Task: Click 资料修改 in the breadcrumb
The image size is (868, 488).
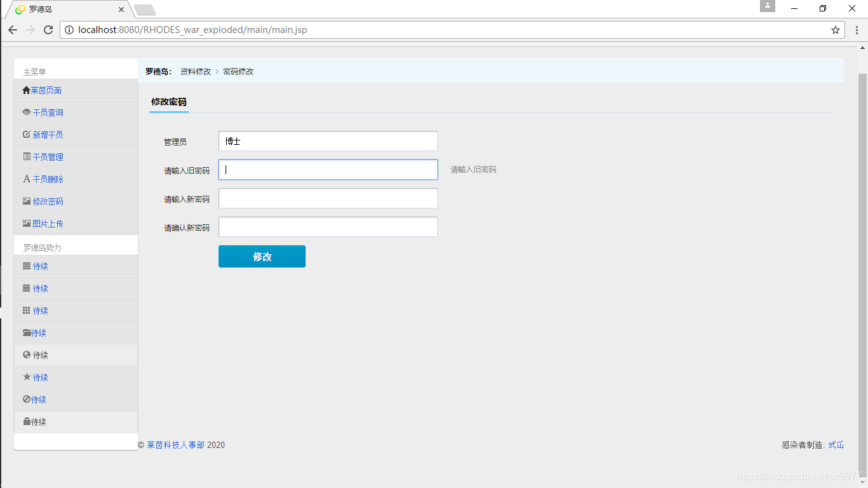Action: 196,72
